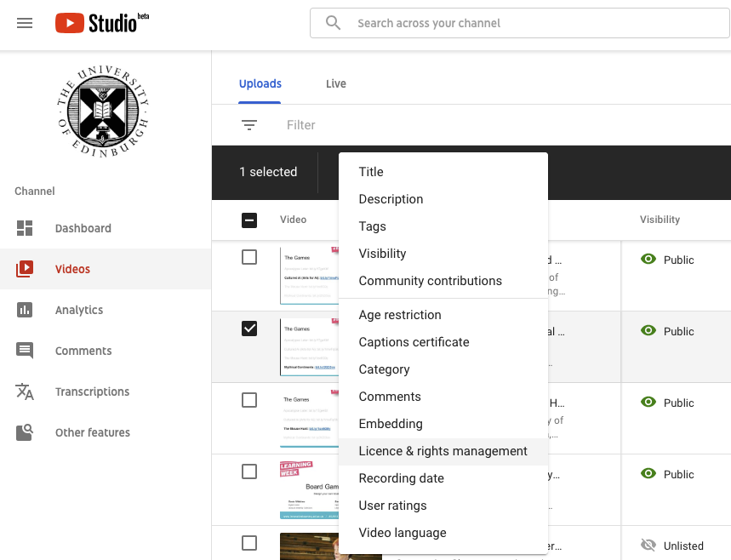Viewport: 731px width, 560px height.
Task: Select Age restriction menu option
Action: coord(443,315)
